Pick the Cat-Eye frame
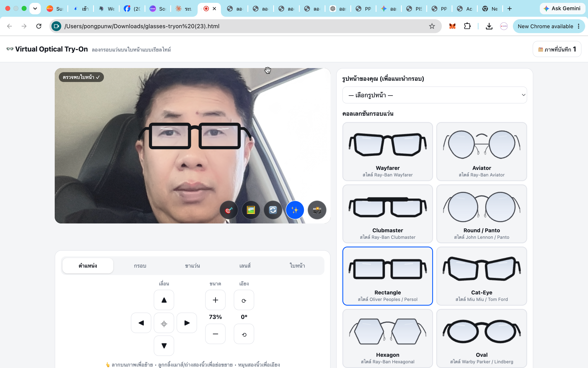The height and width of the screenshot is (368, 588). (482, 276)
